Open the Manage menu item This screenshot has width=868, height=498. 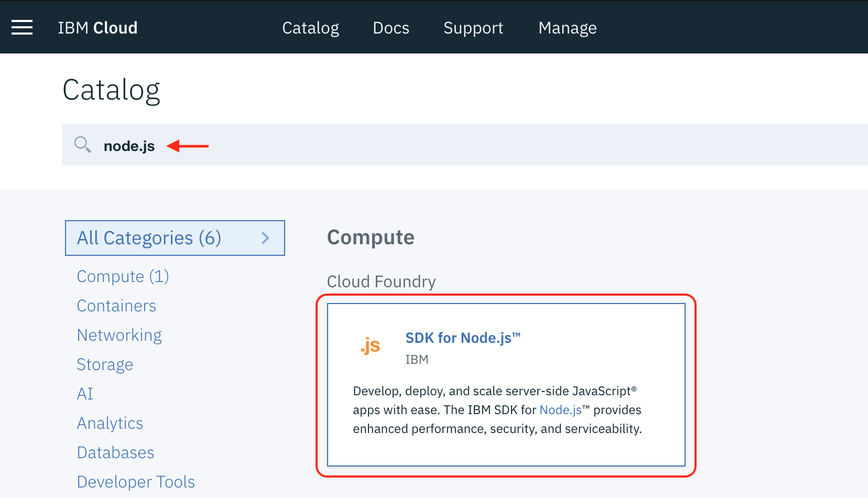click(568, 28)
